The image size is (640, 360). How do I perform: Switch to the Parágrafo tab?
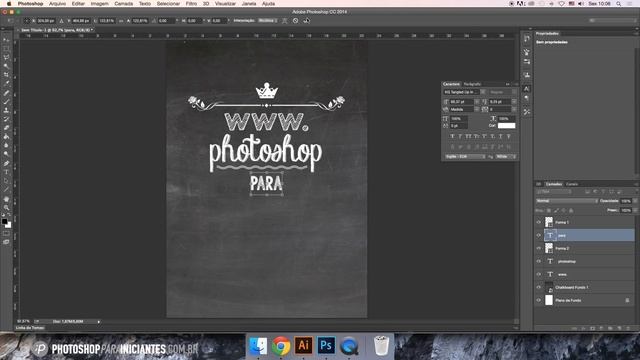pyautogui.click(x=472, y=84)
